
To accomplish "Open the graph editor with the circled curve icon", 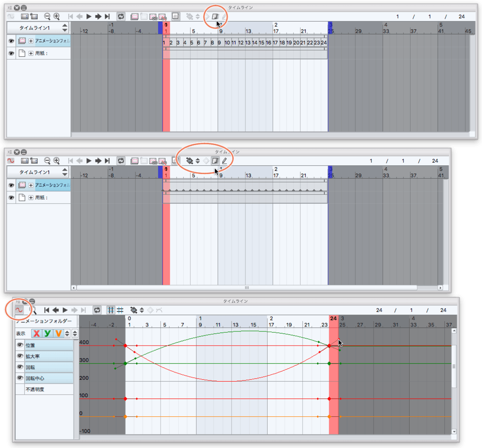I will click(19, 310).
